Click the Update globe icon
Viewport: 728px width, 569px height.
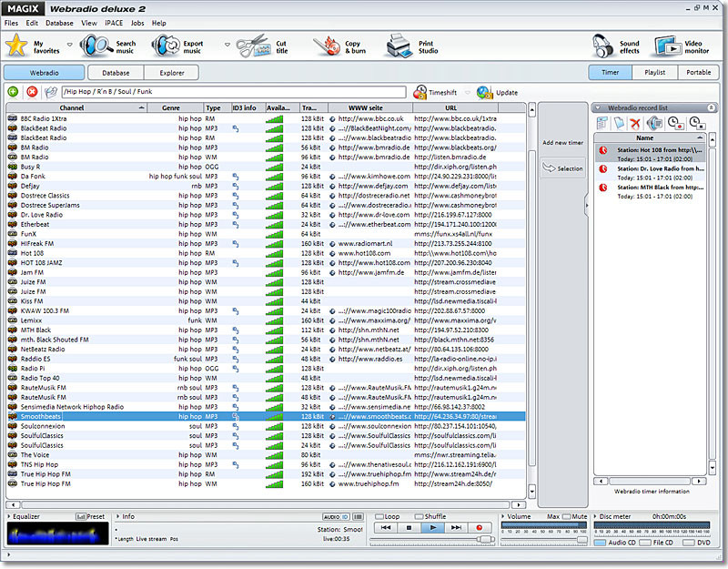[x=485, y=92]
